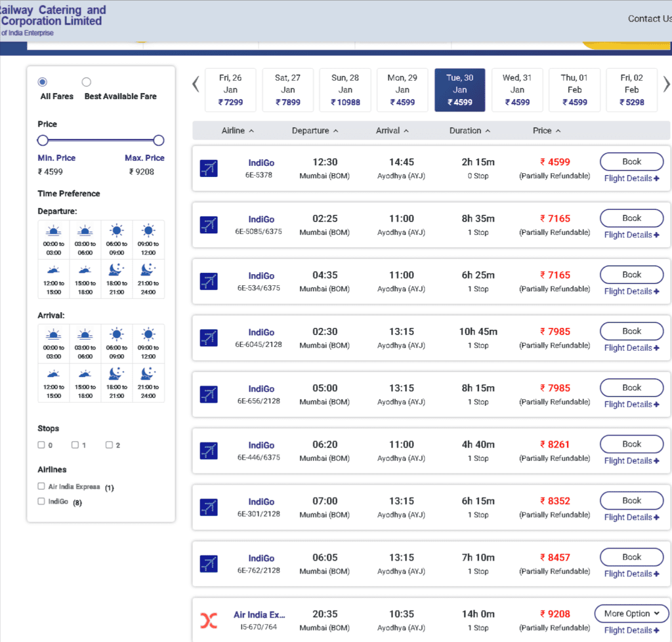Choose departure slot 21:00 to 24:00

point(148,269)
